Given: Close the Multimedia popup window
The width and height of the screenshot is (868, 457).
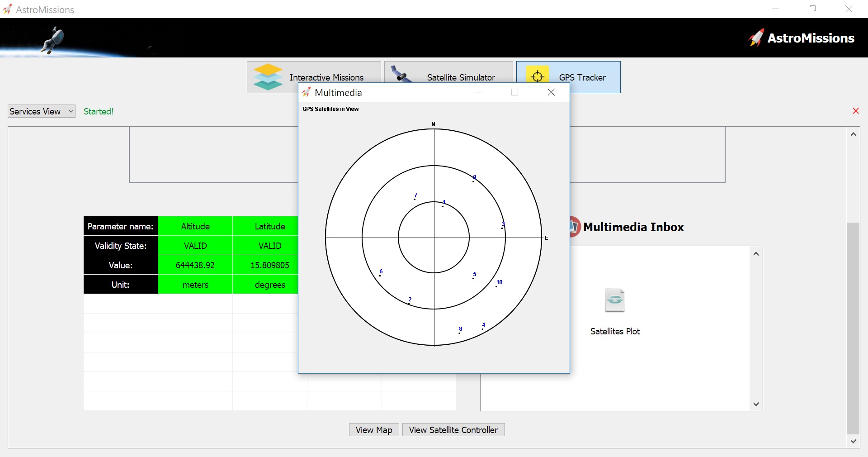Looking at the screenshot, I should click(551, 92).
